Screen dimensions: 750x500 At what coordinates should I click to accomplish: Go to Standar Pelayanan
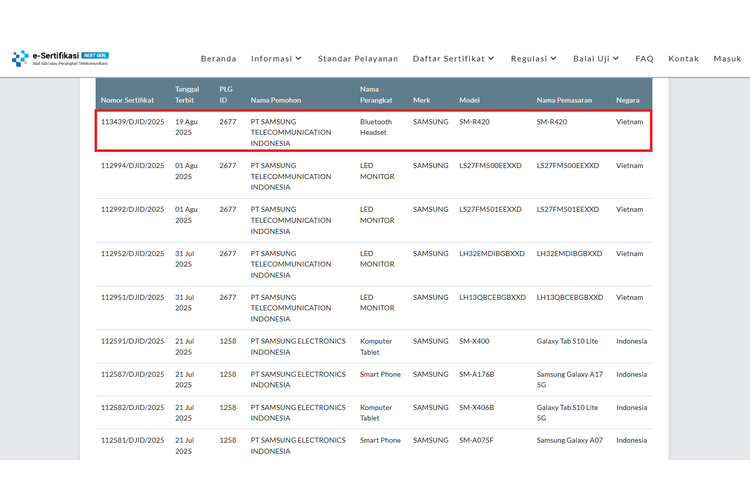coord(358,58)
